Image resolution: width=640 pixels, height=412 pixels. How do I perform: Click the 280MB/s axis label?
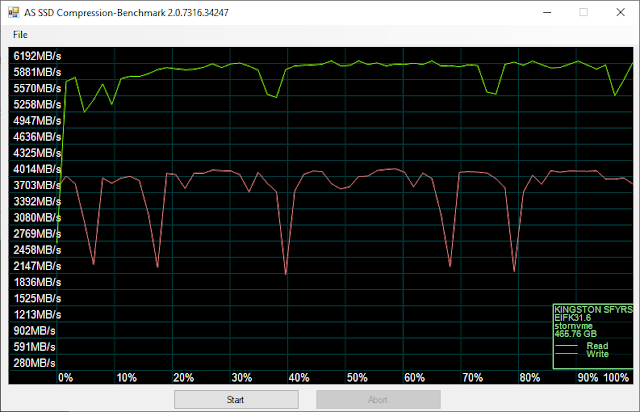point(34,363)
